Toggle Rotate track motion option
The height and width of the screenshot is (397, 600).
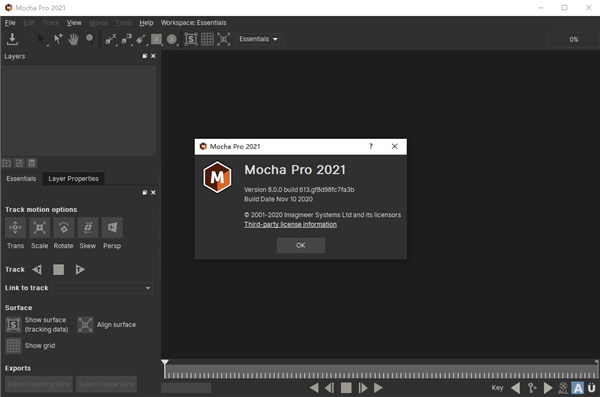point(64,227)
